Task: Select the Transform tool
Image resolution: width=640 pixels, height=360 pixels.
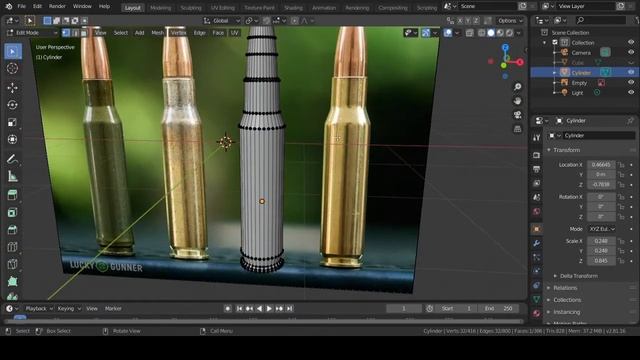Action: point(12,139)
